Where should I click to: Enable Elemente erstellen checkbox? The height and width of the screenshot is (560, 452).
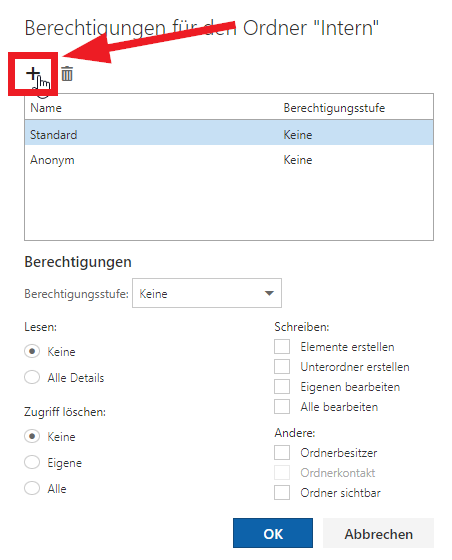pos(282,346)
